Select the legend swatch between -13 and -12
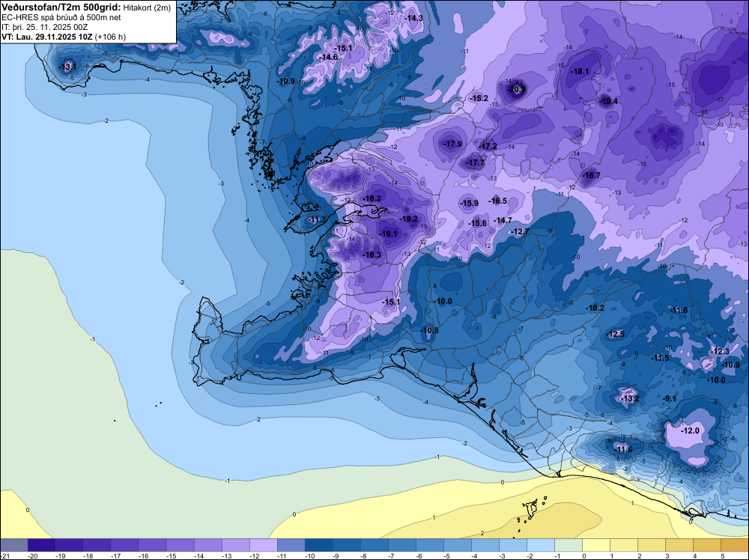749x560 pixels. 235,545
